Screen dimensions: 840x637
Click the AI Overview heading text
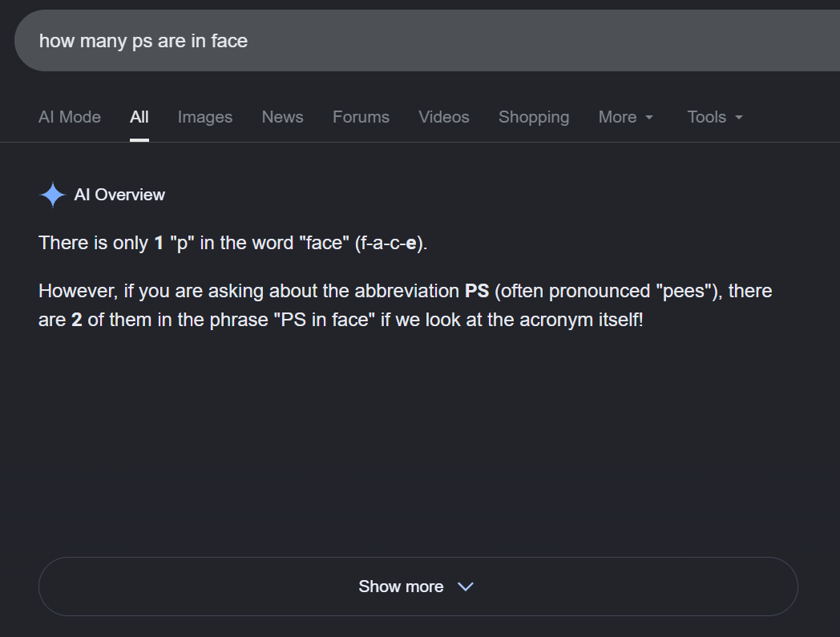click(x=119, y=195)
